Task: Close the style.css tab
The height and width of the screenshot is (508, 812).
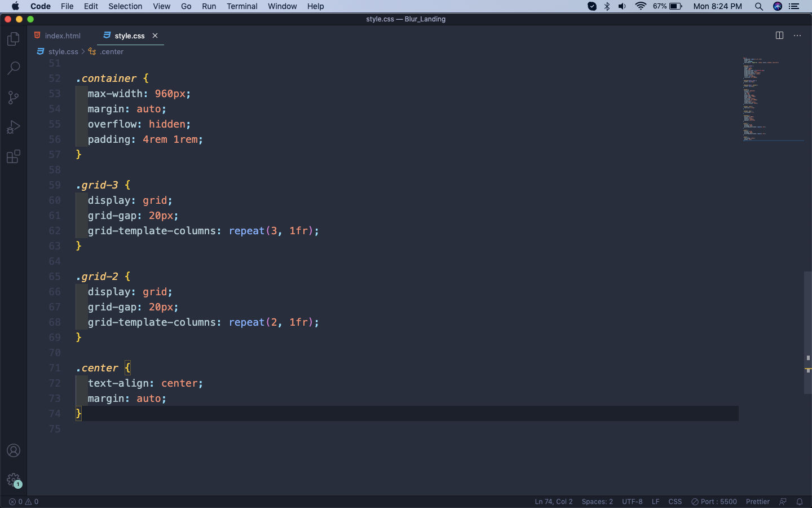Action: click(x=155, y=36)
